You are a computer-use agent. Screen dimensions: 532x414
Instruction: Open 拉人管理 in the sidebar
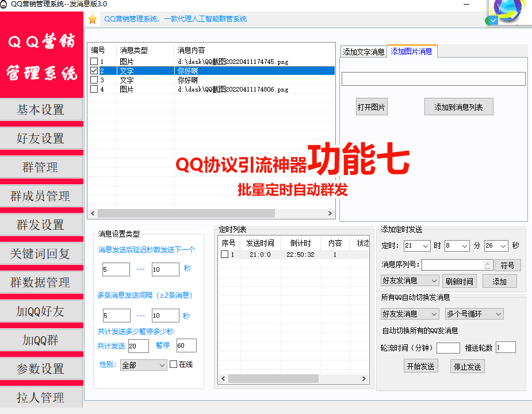(x=41, y=397)
